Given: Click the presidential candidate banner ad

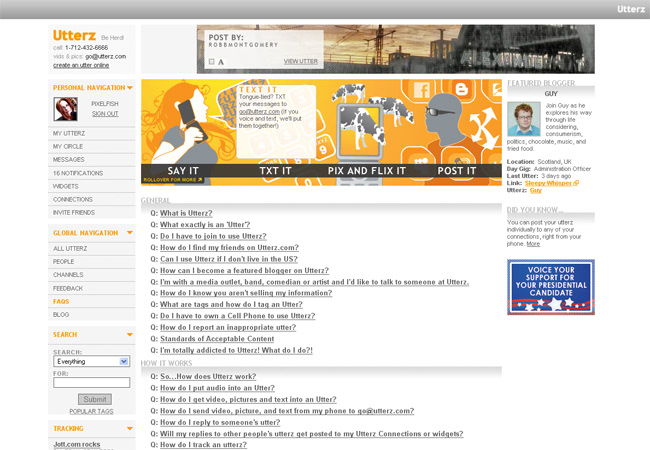Looking at the screenshot, I should click(x=551, y=287).
